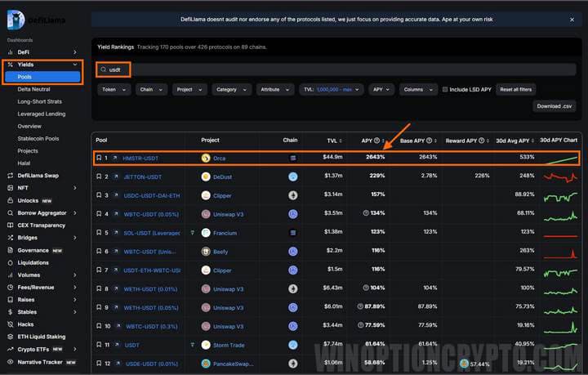Enable Include LSD APY checkbox
This screenshot has height=375, width=588.
click(445, 89)
